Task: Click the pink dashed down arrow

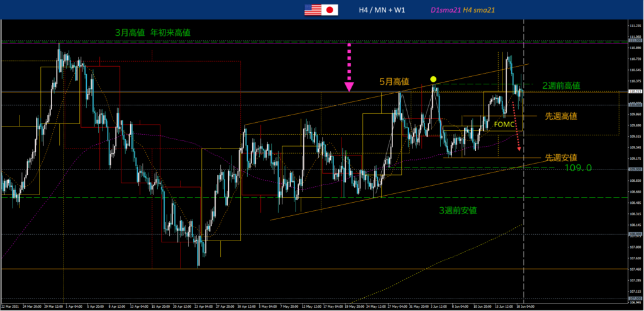Action: coord(349,62)
